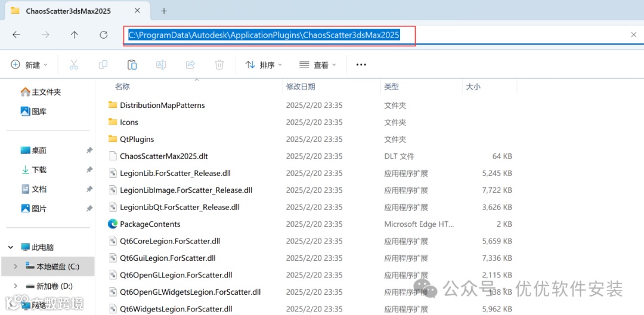This screenshot has height=315, width=644.
Task: Refresh the current folder view
Action: coord(104,35)
